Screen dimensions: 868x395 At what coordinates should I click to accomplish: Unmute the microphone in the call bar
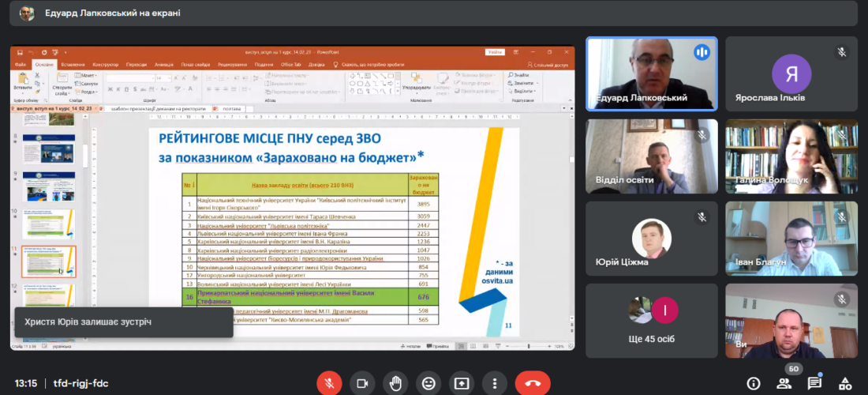coord(329,383)
